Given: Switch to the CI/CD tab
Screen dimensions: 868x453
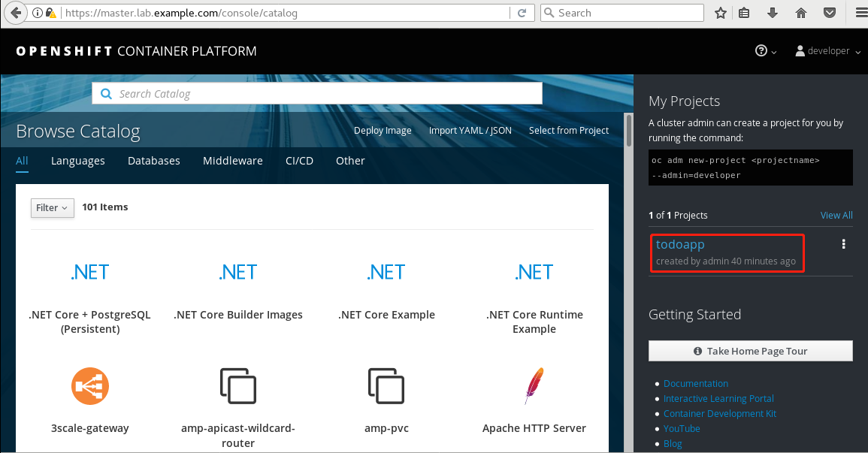Looking at the screenshot, I should (x=300, y=161).
